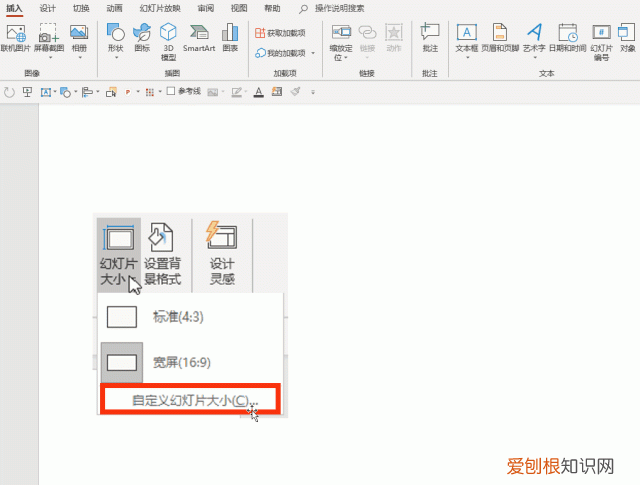
Task: Click the grid dots icon in quick toolbar
Action: click(150, 92)
